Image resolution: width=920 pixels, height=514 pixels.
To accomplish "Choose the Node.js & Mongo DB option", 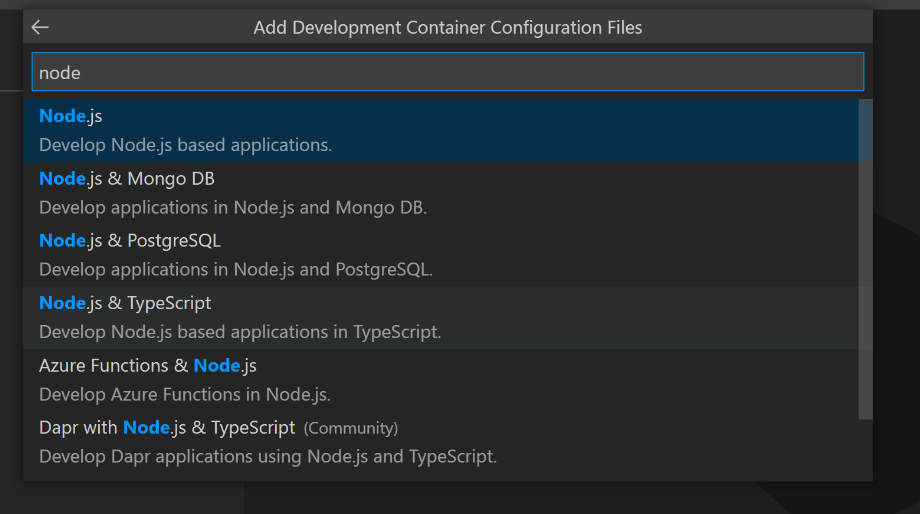I will click(x=127, y=178).
